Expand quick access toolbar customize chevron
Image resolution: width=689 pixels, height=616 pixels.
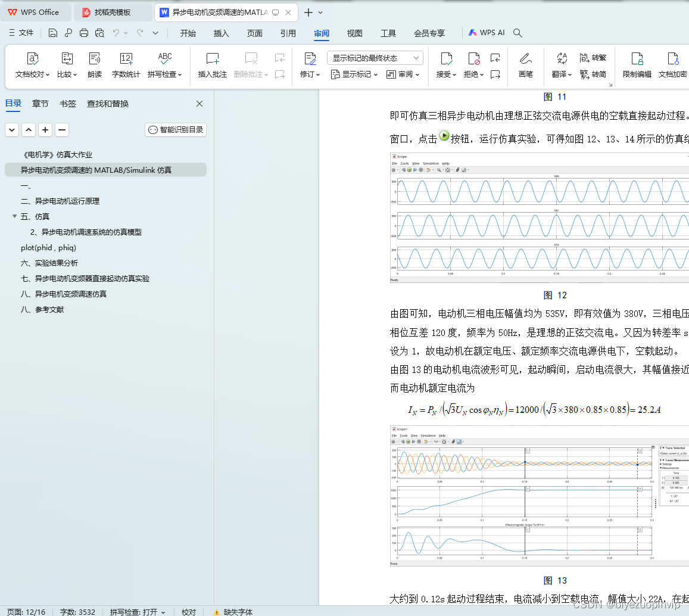[155, 33]
